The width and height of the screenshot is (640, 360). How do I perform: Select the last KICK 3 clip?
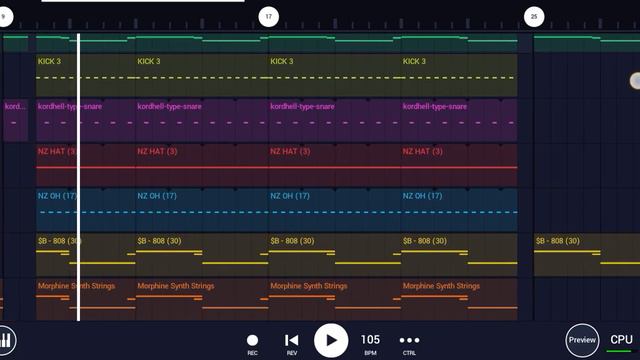(459, 75)
